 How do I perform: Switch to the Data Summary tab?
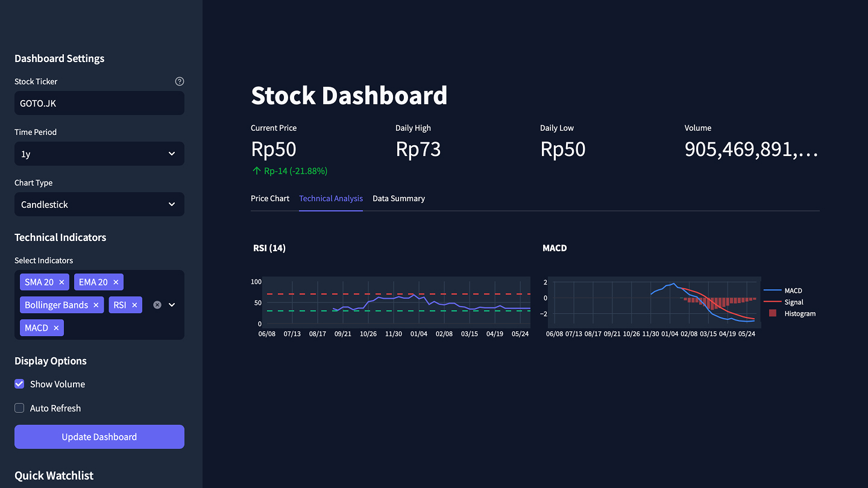coord(398,198)
